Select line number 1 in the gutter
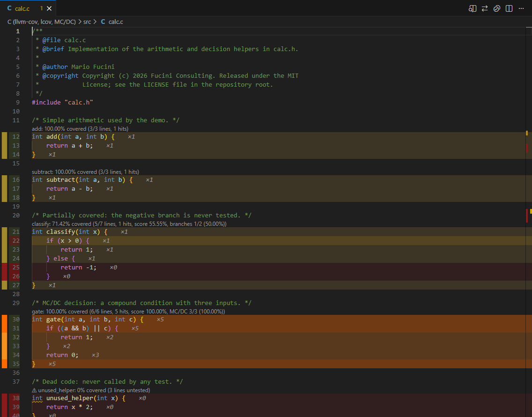 tap(18, 31)
